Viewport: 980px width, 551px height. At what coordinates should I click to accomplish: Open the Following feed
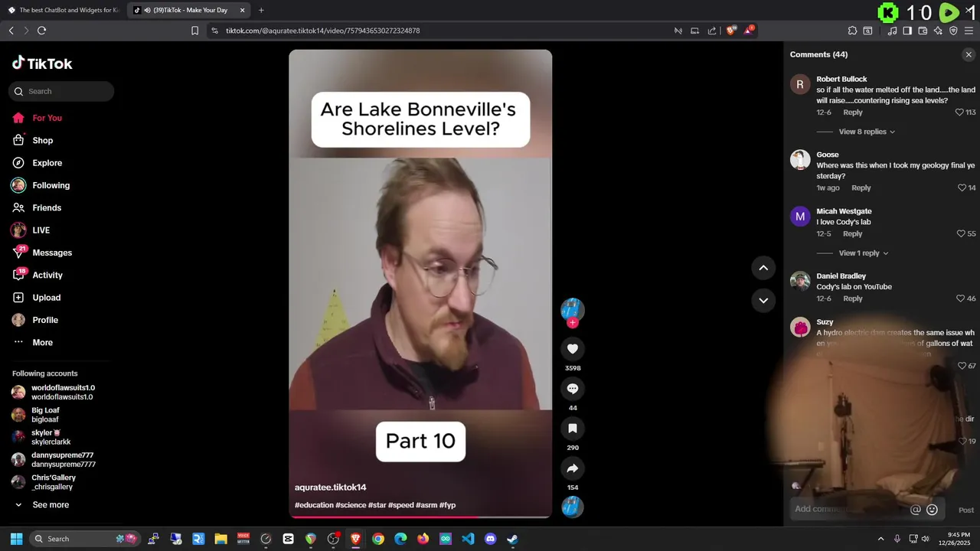coord(51,185)
